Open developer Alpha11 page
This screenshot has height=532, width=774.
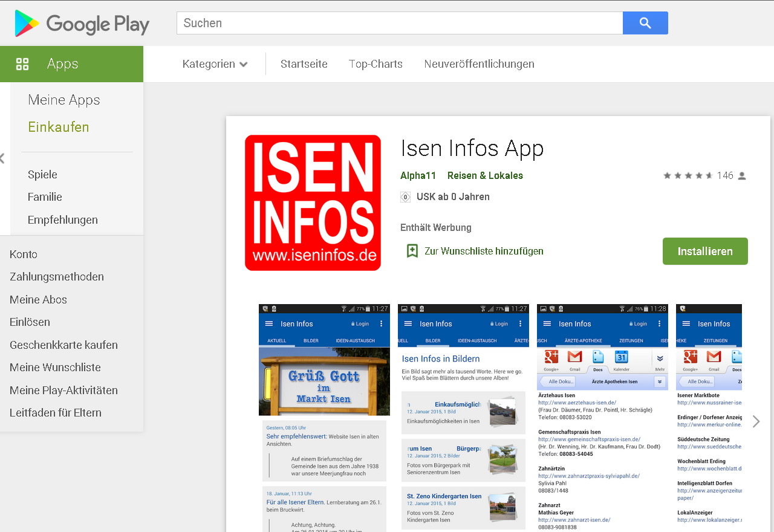point(418,176)
